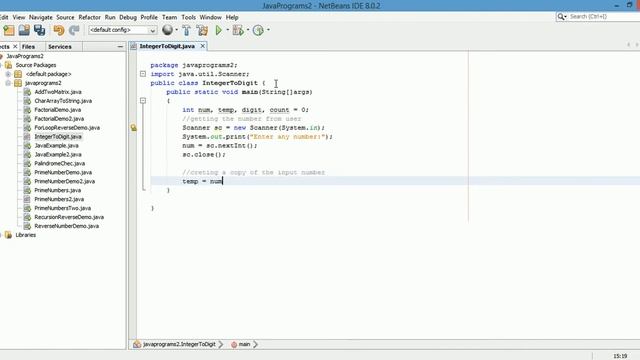640x360 pixels.
Task: Close the Projects tab
Action: click(15, 47)
